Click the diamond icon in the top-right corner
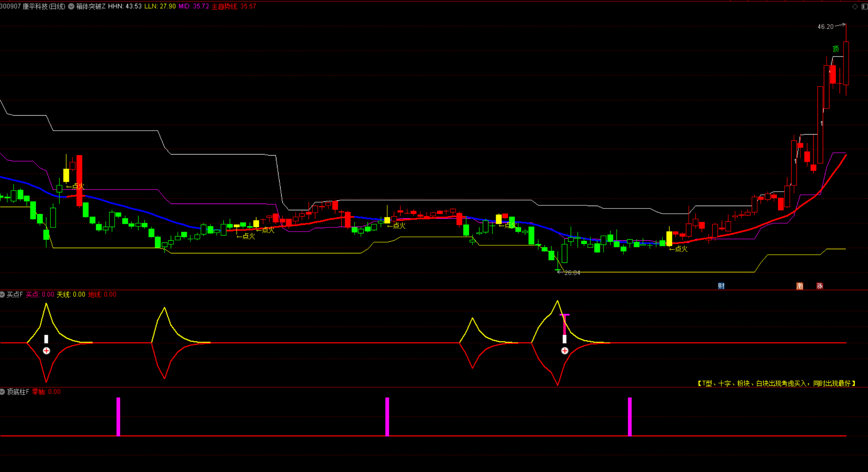The height and width of the screenshot is (472, 868). (855, 7)
